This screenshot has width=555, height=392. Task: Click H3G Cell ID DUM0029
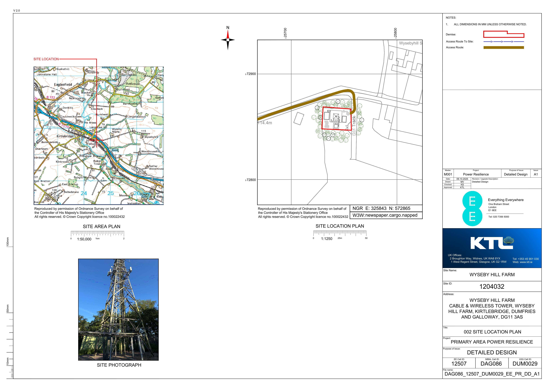pos(525,364)
